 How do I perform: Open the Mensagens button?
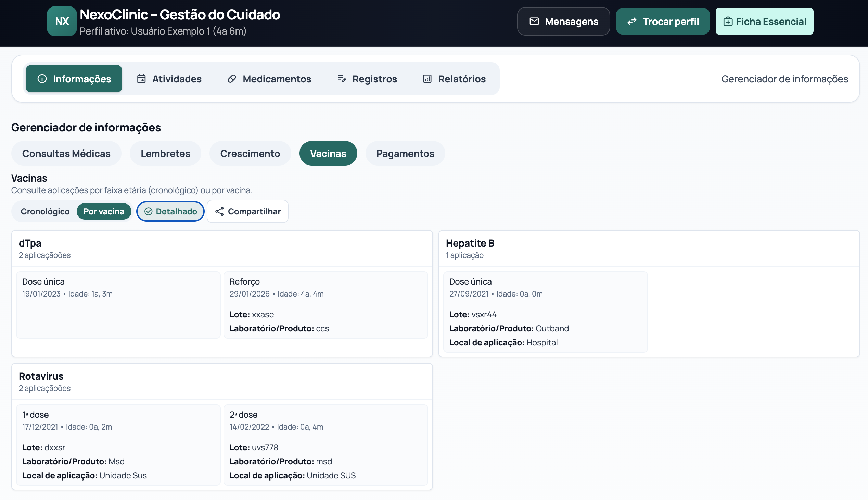[x=563, y=21]
